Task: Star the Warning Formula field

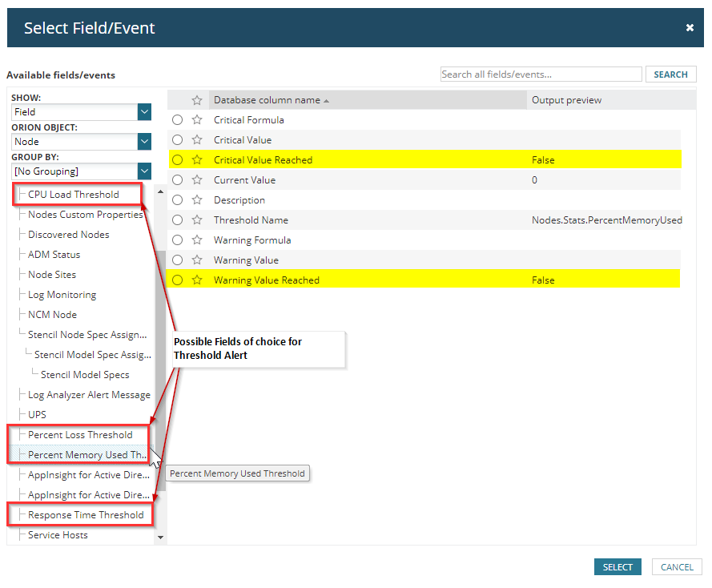Action: 197,240
